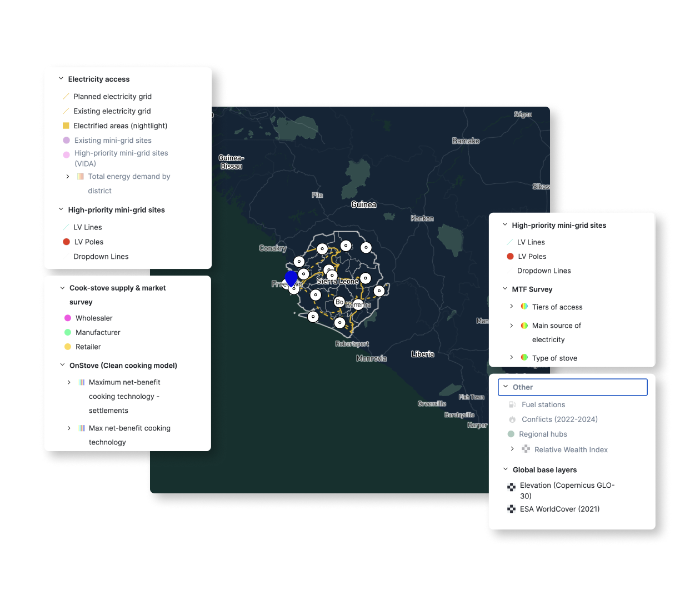
Task: Click the ESA WorldCover raster icon
Action: [511, 509]
